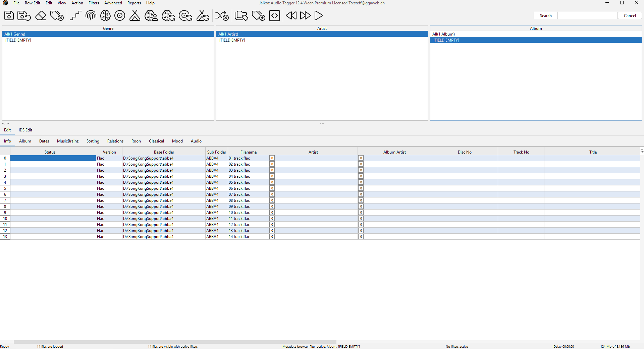This screenshot has height=349, width=644.
Task: Click the code brackets script icon
Action: click(x=274, y=16)
